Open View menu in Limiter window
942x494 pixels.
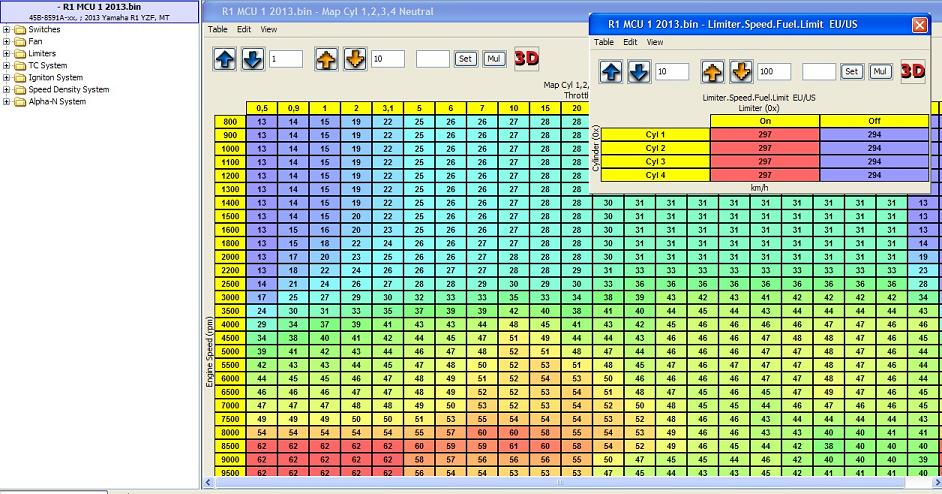655,43
